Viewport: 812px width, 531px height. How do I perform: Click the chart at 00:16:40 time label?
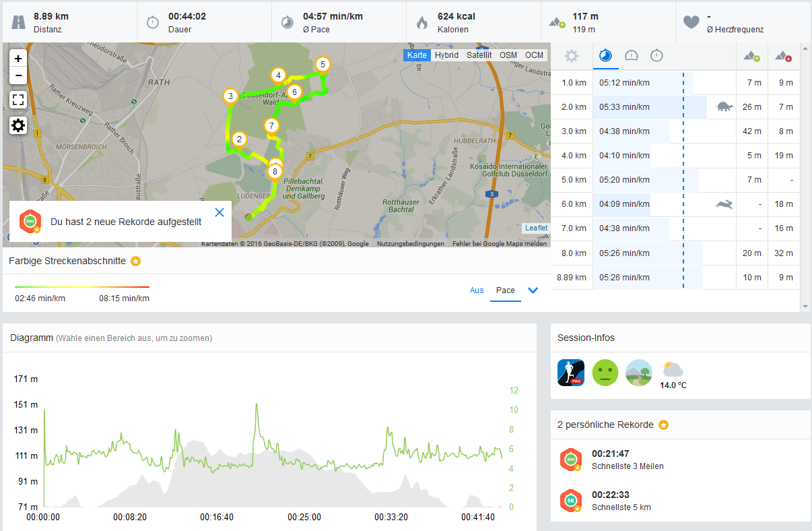(217, 518)
